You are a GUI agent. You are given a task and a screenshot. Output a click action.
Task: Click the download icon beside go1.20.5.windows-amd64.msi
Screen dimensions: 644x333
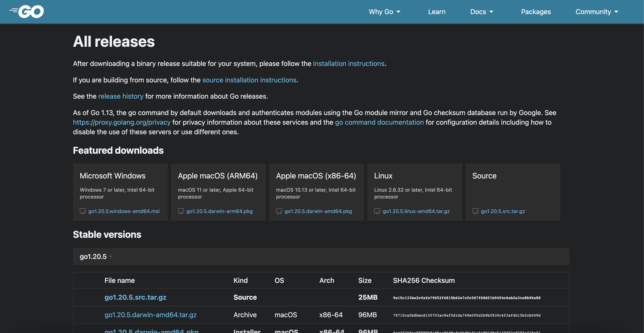83,211
